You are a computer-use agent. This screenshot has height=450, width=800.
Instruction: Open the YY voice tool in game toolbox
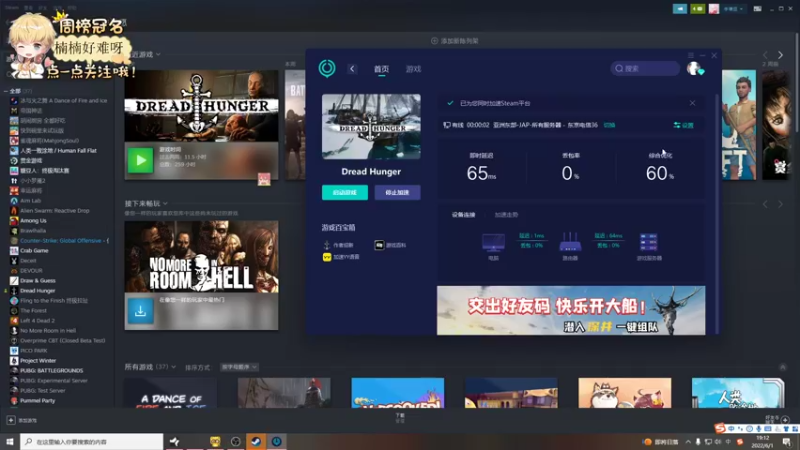pos(341,257)
